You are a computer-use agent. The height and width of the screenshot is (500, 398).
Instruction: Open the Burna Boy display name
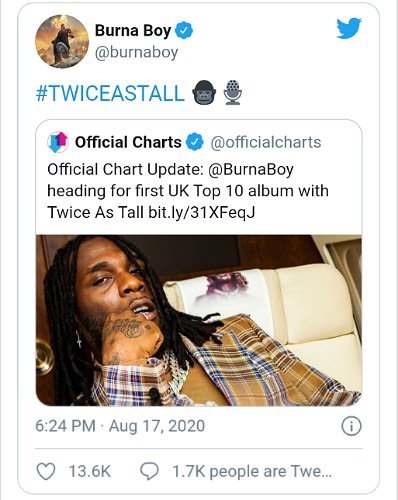[133, 31]
